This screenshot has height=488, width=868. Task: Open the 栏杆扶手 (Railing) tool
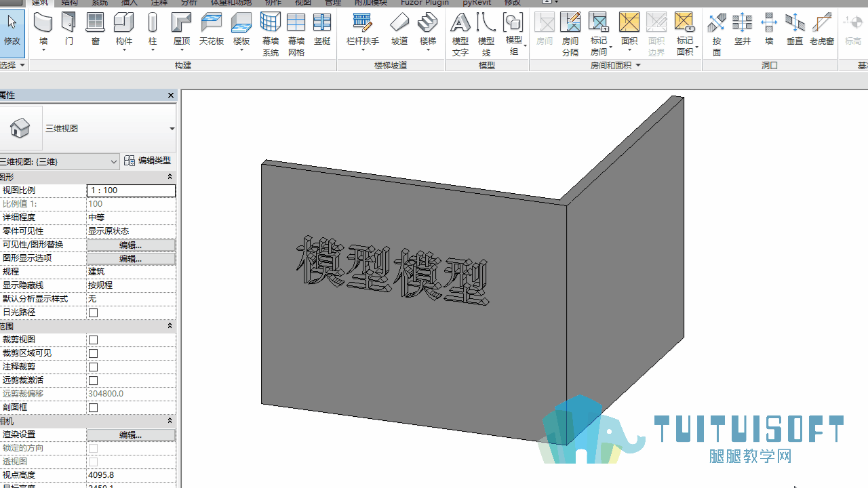[363, 33]
